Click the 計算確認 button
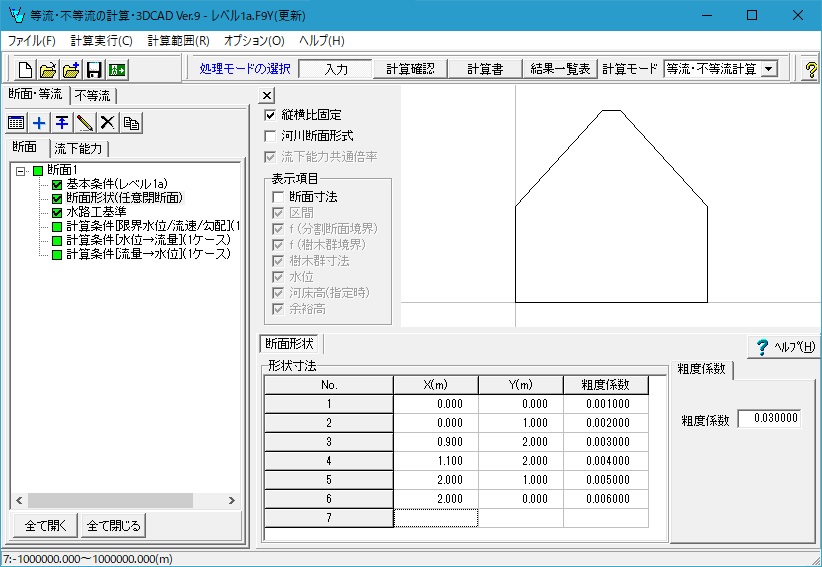Screen dimensions: 822x567 click(410, 69)
